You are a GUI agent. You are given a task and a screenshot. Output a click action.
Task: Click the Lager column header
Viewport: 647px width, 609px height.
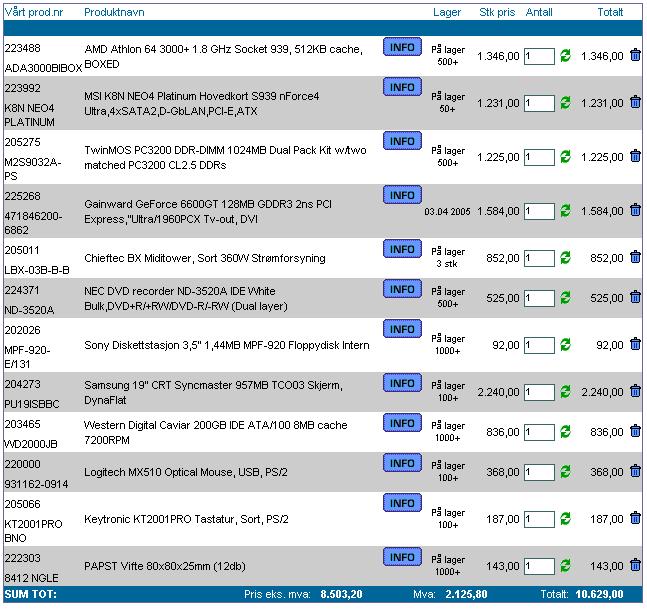pyautogui.click(x=447, y=12)
